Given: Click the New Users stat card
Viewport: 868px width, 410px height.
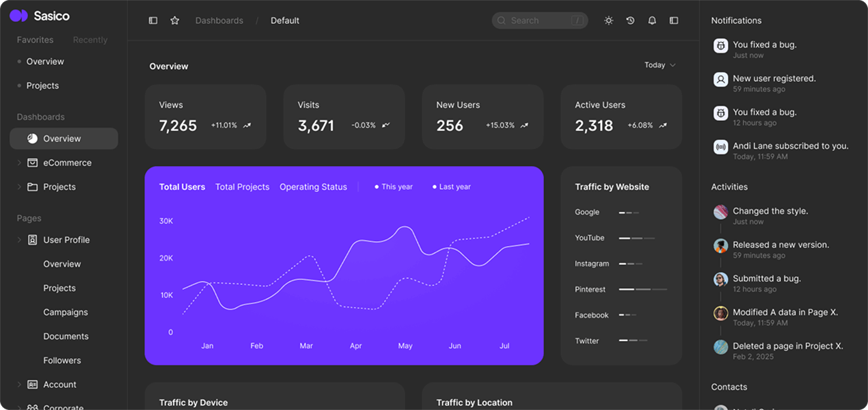Looking at the screenshot, I should pos(483,117).
